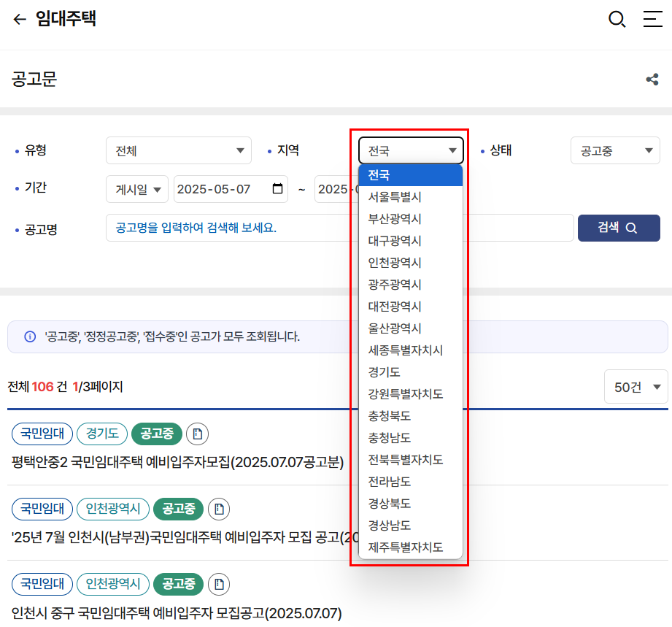Image resolution: width=672 pixels, height=627 pixels.
Task: Choose 전북특별자치도 from region list
Action: click(411, 460)
